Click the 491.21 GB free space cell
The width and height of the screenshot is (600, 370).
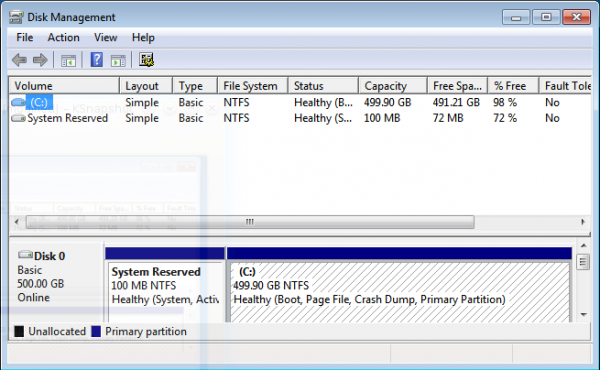(456, 102)
